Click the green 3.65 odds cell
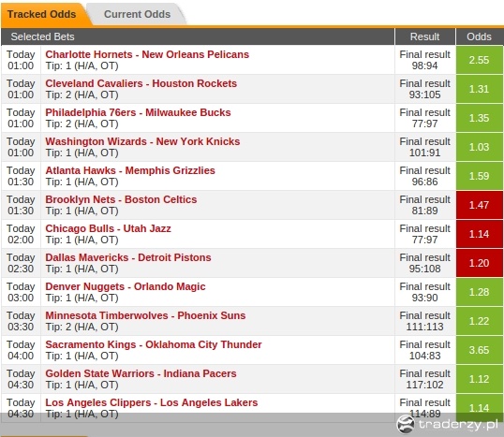This screenshot has width=504, height=437. pos(480,350)
